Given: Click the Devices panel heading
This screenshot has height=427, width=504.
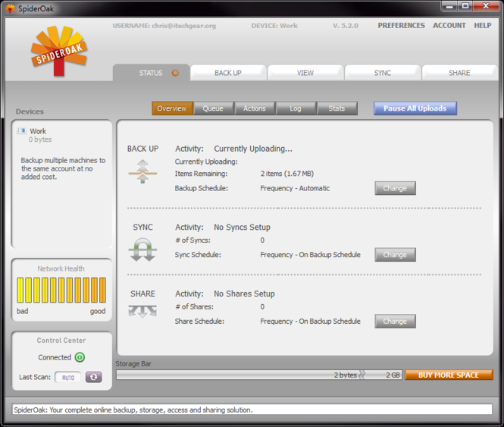Looking at the screenshot, I should [30, 111].
